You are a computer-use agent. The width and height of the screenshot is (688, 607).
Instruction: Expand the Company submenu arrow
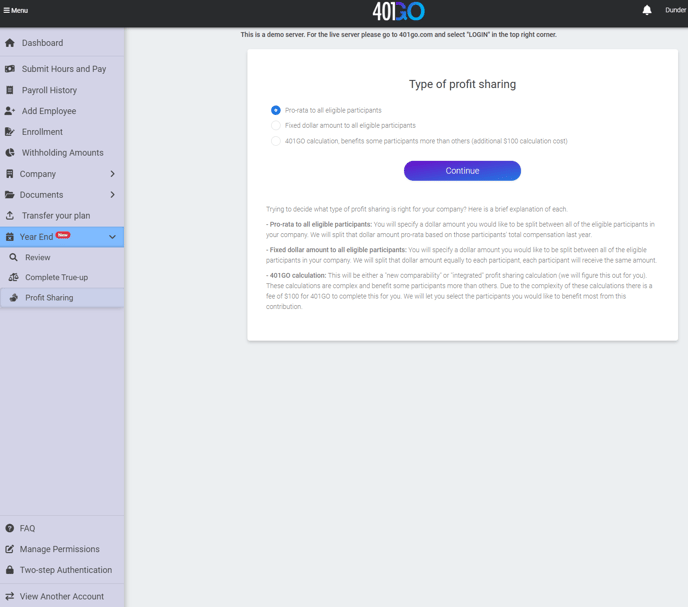pos(112,174)
